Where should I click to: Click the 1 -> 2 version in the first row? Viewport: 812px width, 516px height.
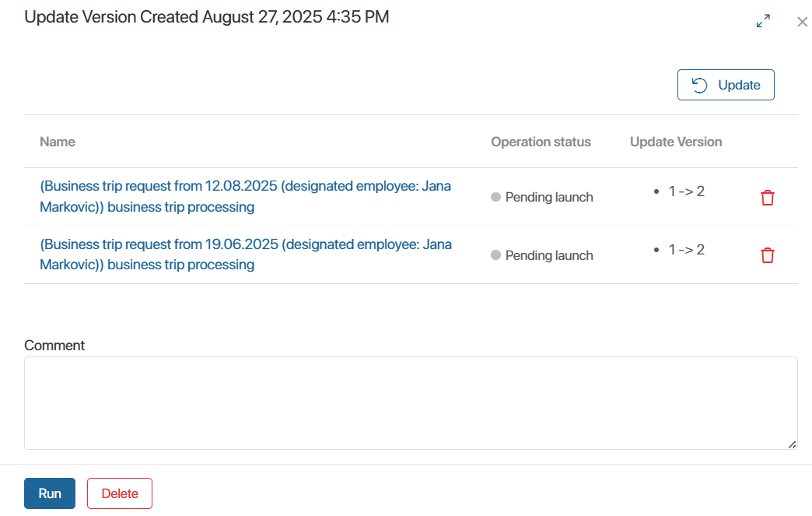[x=686, y=191]
